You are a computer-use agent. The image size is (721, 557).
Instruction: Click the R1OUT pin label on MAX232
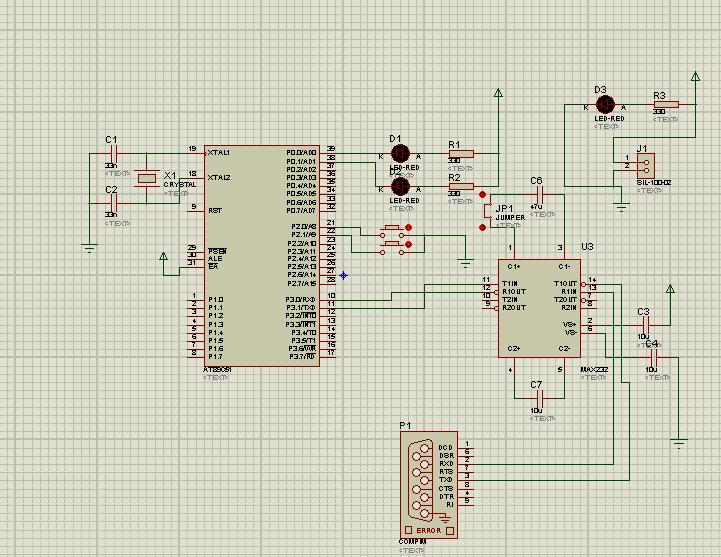514,292
